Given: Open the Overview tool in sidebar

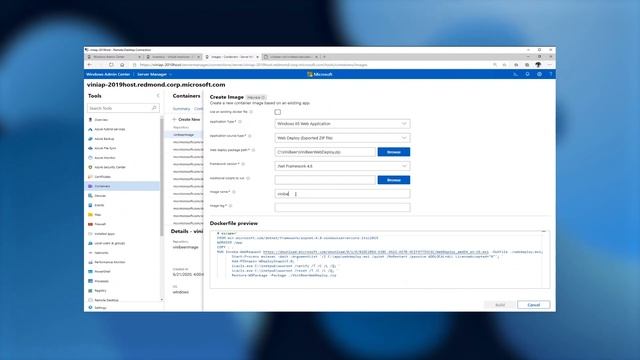Looking at the screenshot, I should [122, 120].
